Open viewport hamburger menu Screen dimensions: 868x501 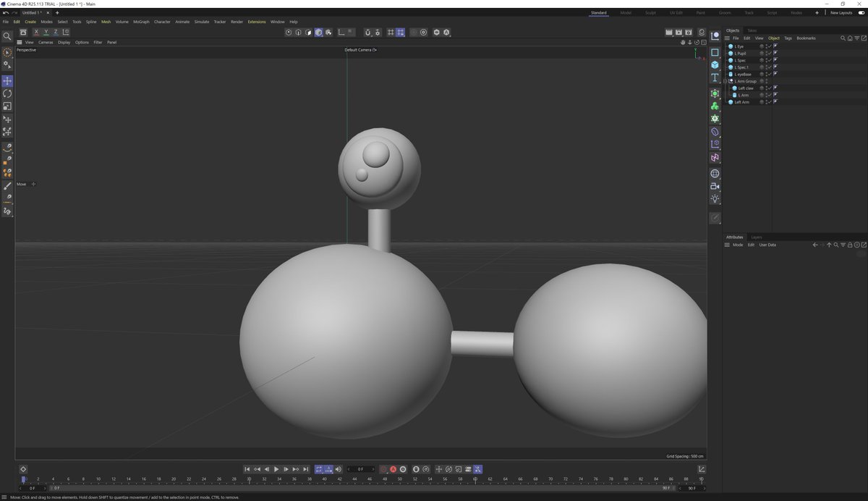pyautogui.click(x=20, y=42)
